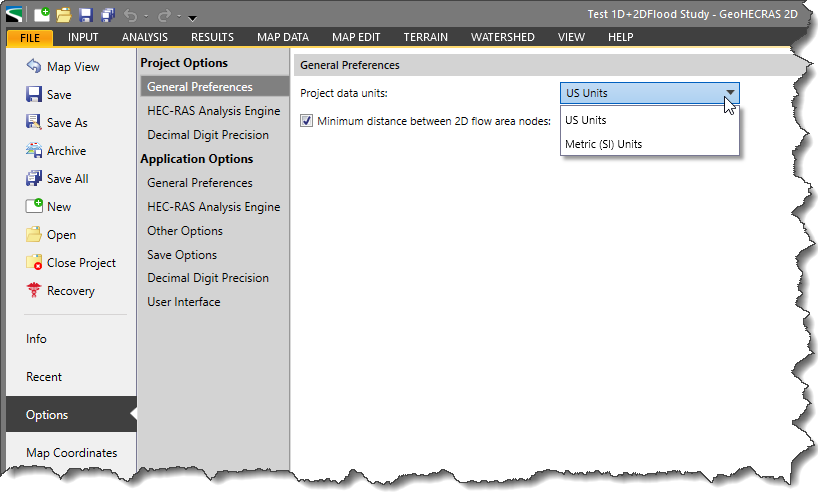The height and width of the screenshot is (492, 818).
Task: Toggle minimum distance between 2D nodes checkbox
Action: (x=306, y=121)
